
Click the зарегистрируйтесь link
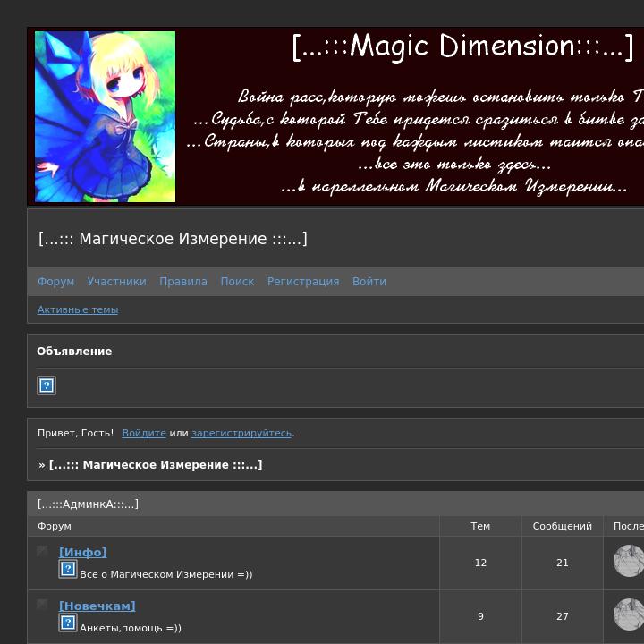[x=241, y=433]
